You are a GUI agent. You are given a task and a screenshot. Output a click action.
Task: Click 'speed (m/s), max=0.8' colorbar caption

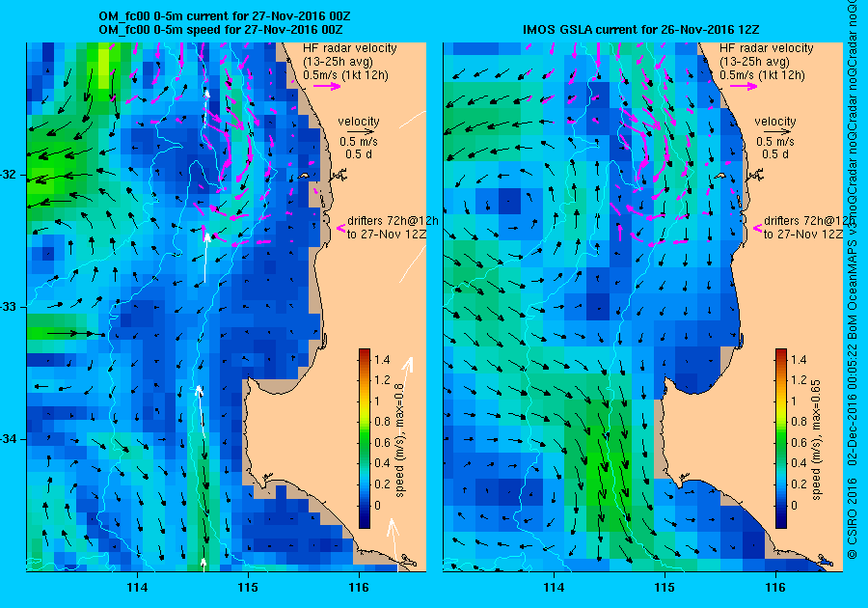[x=399, y=440]
